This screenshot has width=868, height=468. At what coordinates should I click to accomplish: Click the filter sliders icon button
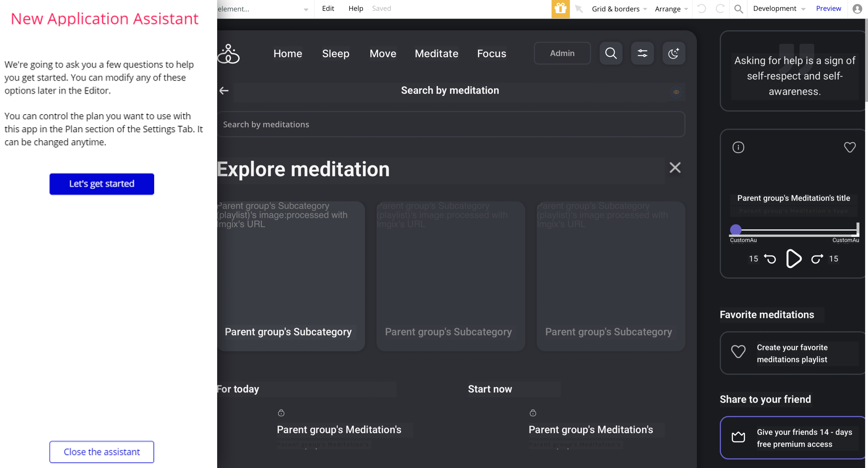[642, 53]
